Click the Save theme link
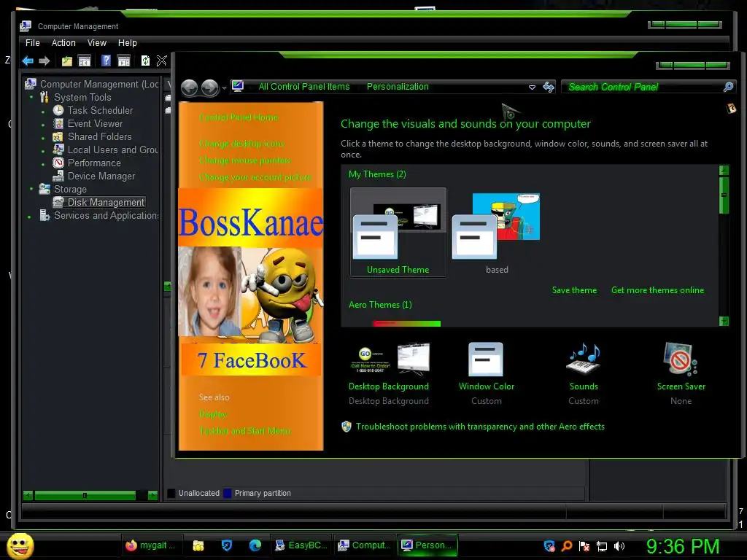Viewport: 747px width, 560px height. [x=574, y=290]
